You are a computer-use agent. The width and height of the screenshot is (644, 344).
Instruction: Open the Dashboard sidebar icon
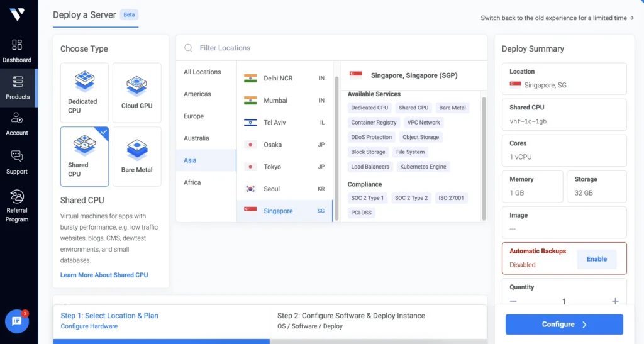(17, 44)
